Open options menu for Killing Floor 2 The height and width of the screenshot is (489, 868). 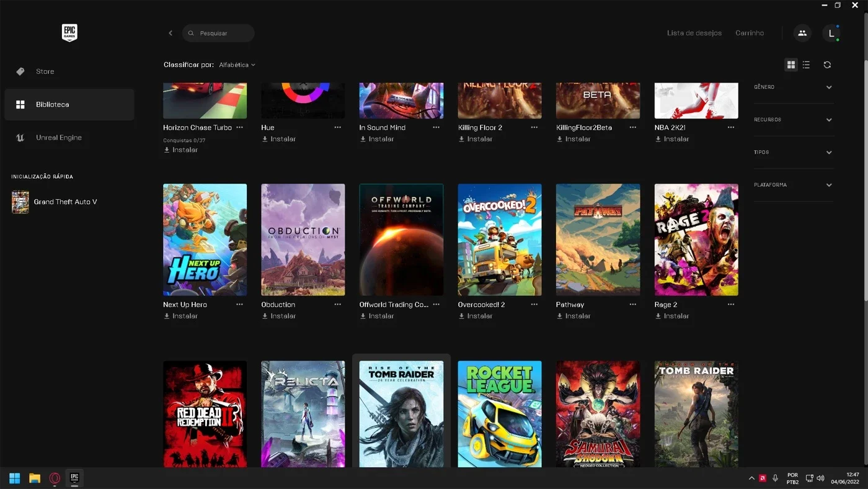click(x=534, y=127)
